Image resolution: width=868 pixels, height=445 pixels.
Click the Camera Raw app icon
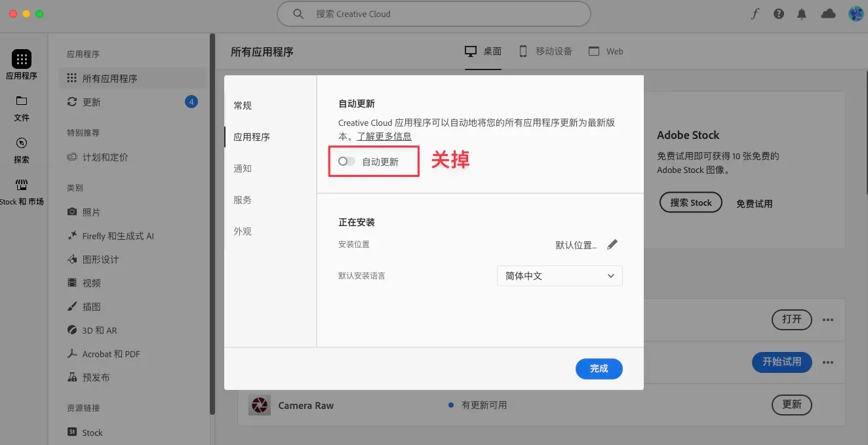[260, 405]
